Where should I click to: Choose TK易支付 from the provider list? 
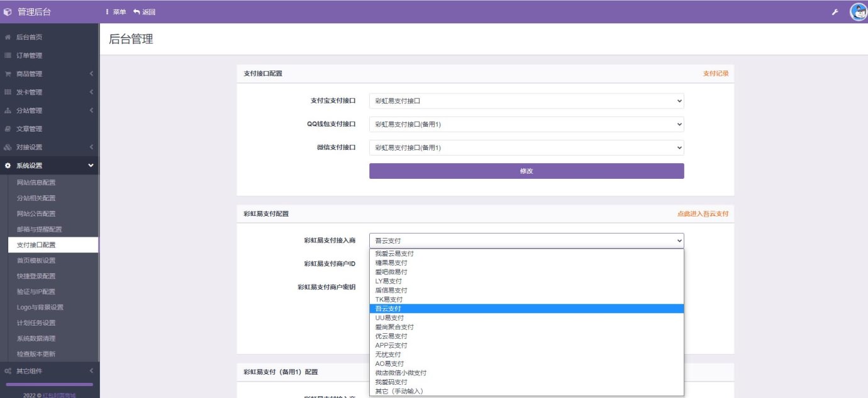click(526, 299)
